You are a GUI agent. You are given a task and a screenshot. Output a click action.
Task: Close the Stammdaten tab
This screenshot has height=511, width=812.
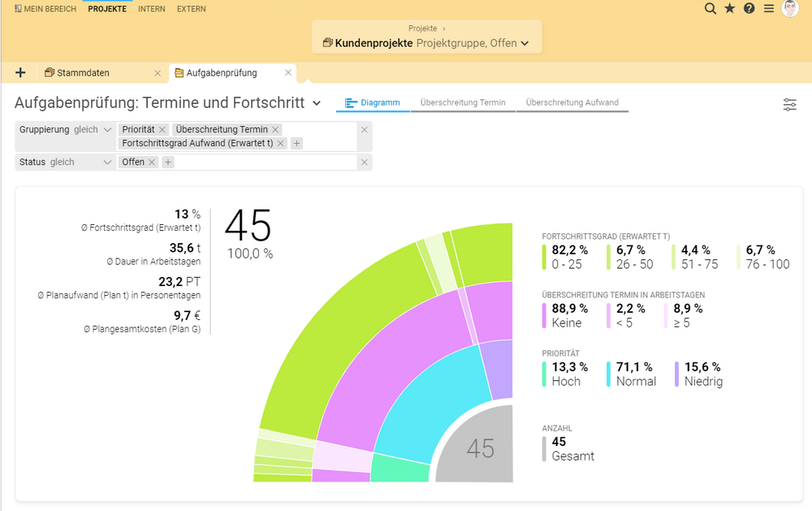click(158, 73)
